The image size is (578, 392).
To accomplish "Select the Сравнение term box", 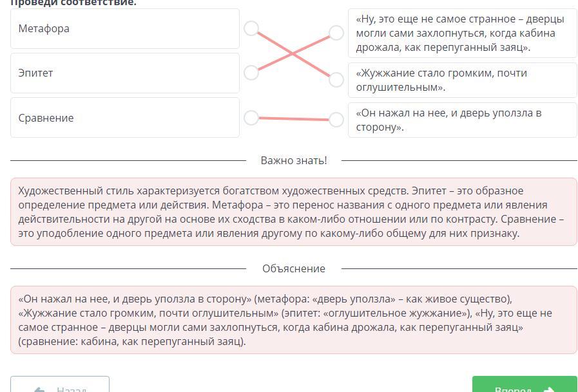I will tap(124, 118).
